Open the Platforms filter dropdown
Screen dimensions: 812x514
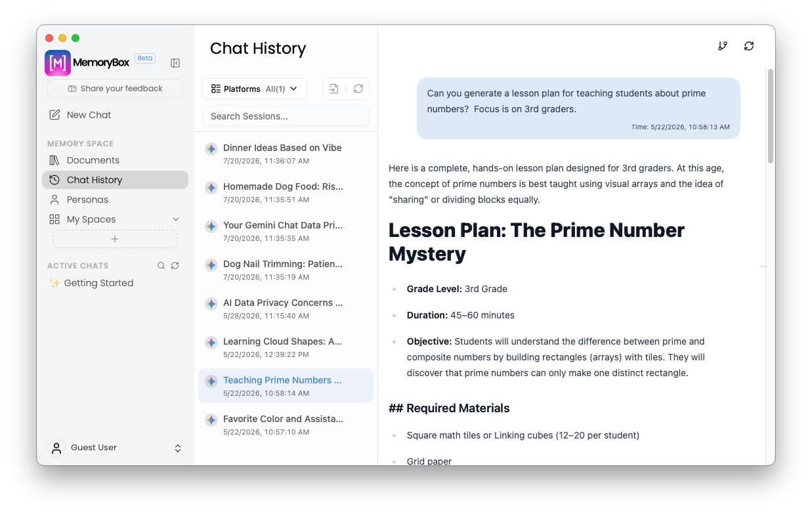255,89
